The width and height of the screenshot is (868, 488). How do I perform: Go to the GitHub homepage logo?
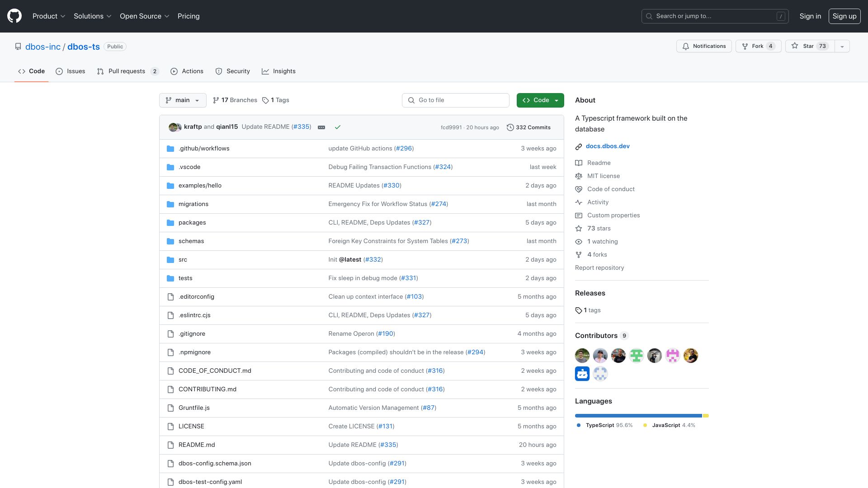click(14, 16)
